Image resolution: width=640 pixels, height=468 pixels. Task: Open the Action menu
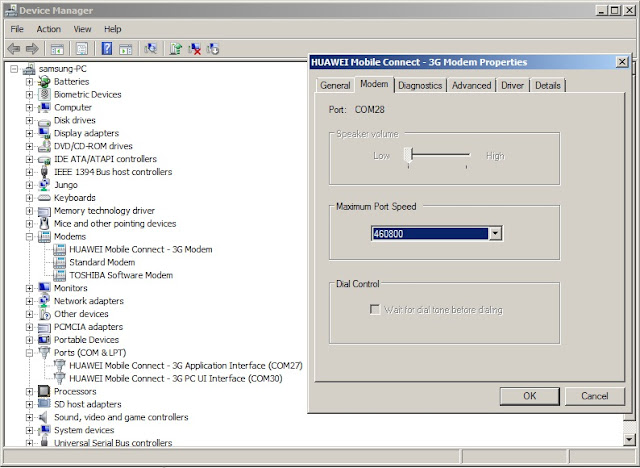point(49,29)
